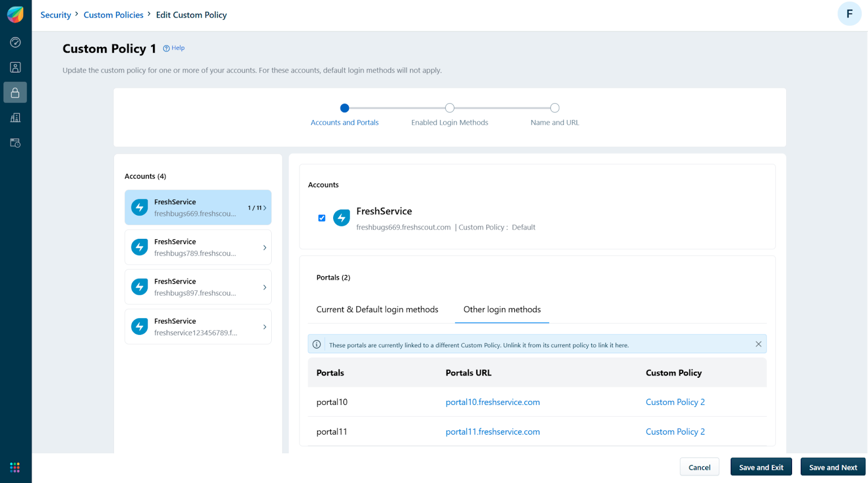Expand the freshbugs897 account chevron
868x483 pixels.
coord(265,287)
